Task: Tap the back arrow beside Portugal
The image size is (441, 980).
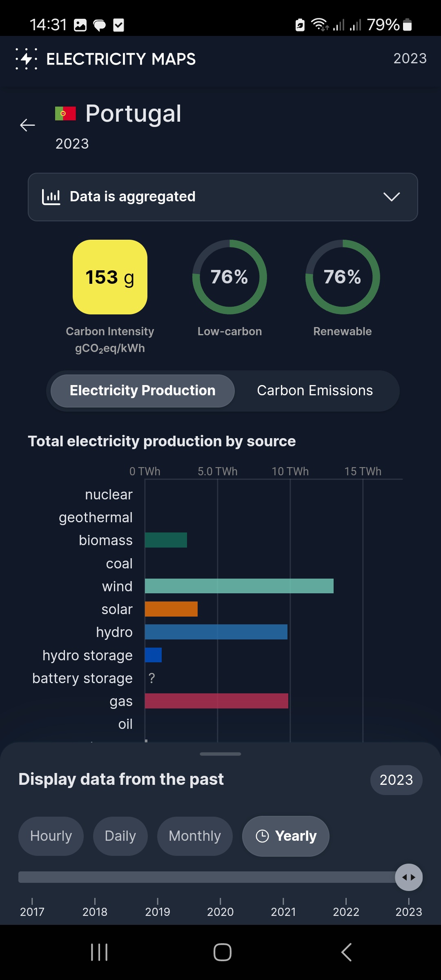Action: click(27, 125)
